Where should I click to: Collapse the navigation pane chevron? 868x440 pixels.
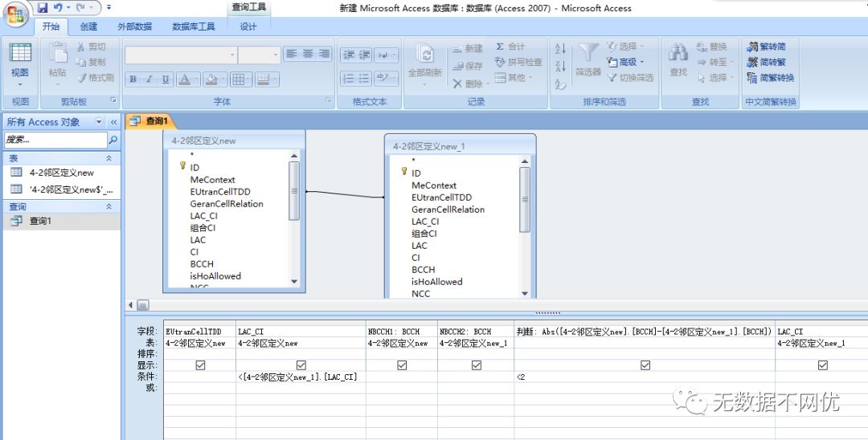tap(113, 121)
